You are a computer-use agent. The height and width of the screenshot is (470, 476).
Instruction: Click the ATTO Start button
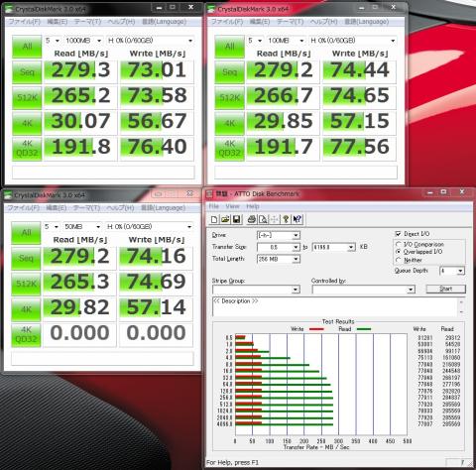point(445,289)
